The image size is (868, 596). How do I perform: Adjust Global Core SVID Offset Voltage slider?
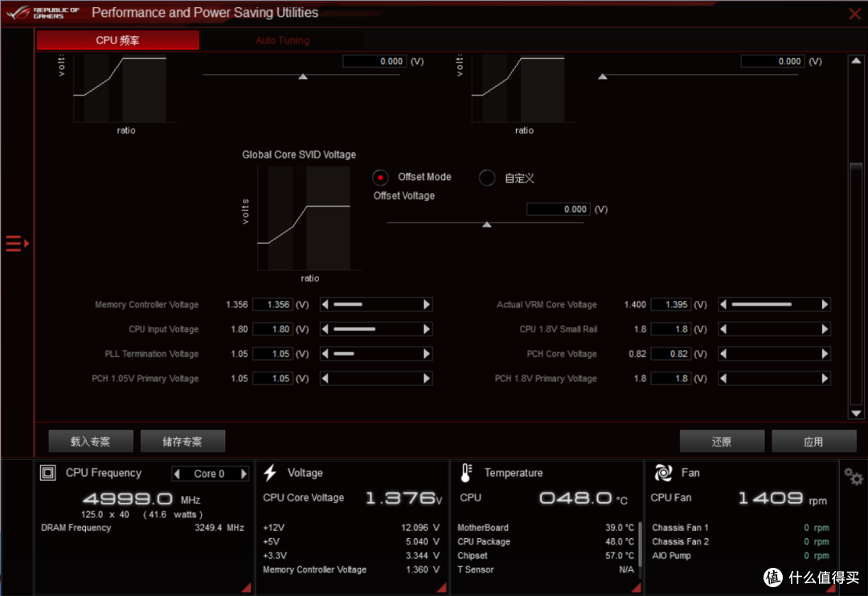click(486, 224)
